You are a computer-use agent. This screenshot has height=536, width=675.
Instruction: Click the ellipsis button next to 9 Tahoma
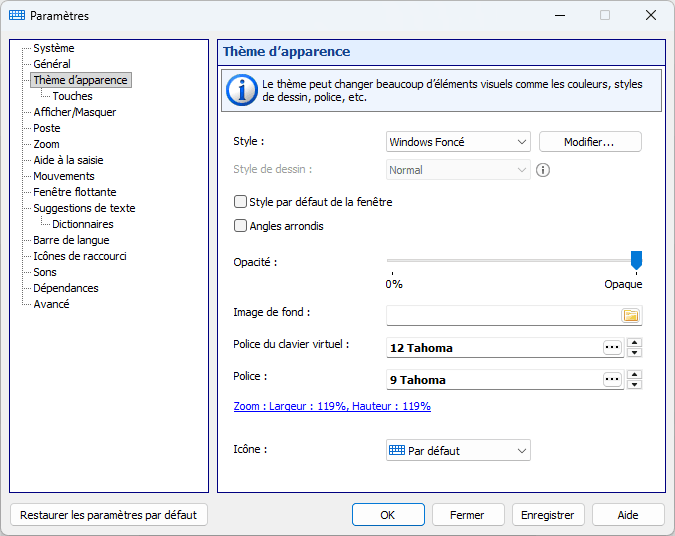pos(612,379)
